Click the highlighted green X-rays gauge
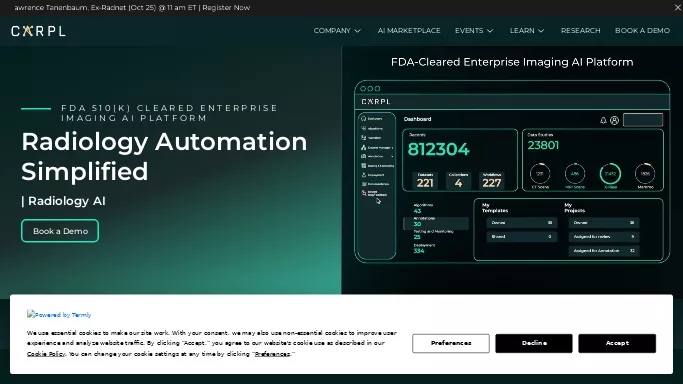 point(610,173)
